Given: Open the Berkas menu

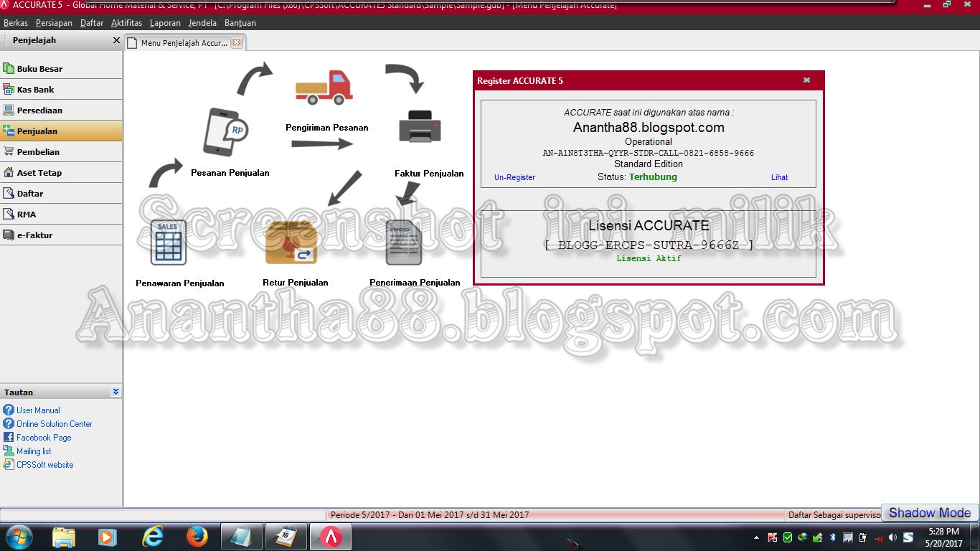Looking at the screenshot, I should coord(16,23).
